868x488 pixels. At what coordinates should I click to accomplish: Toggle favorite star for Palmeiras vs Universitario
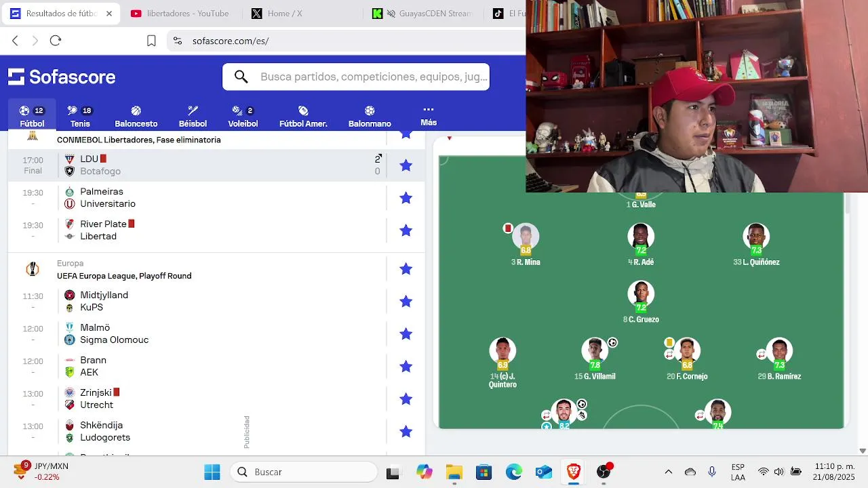[x=406, y=198]
